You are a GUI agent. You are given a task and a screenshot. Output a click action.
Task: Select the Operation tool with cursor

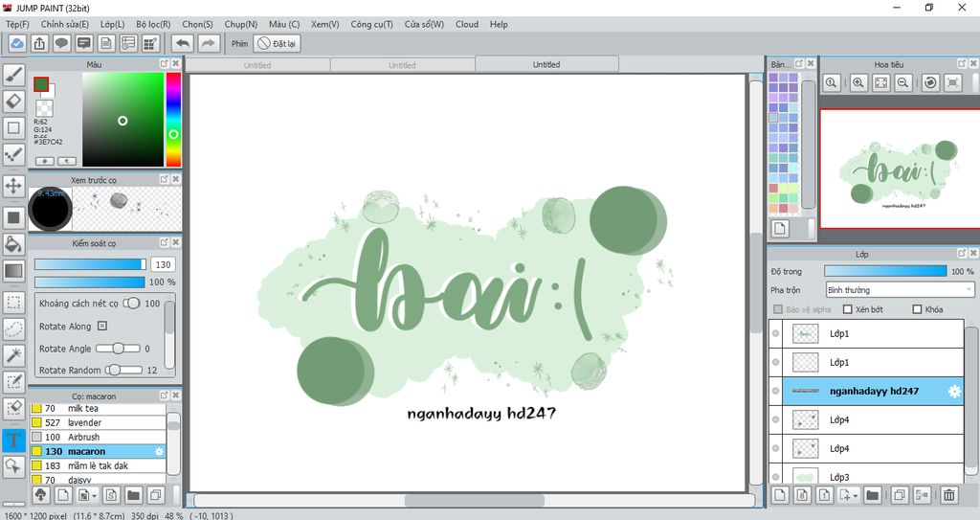pos(13,466)
